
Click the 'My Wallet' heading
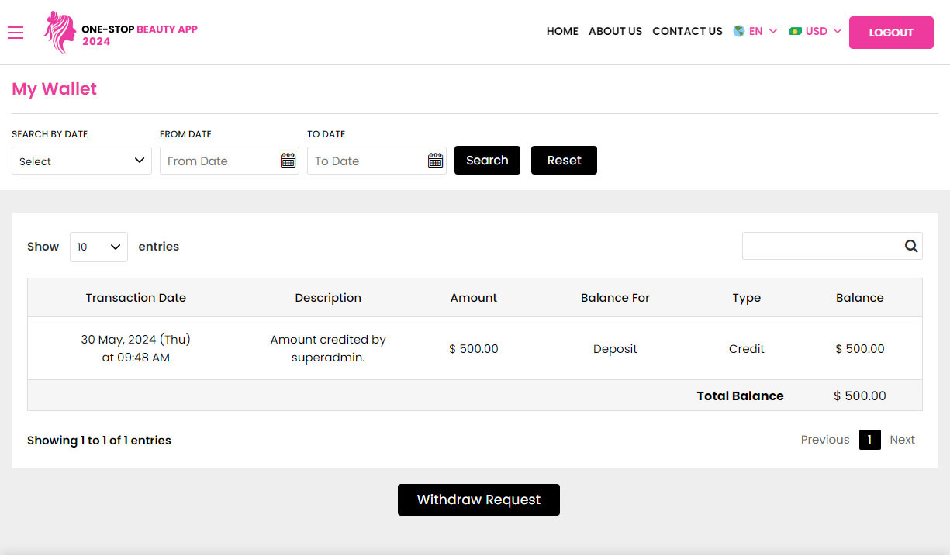(x=54, y=89)
